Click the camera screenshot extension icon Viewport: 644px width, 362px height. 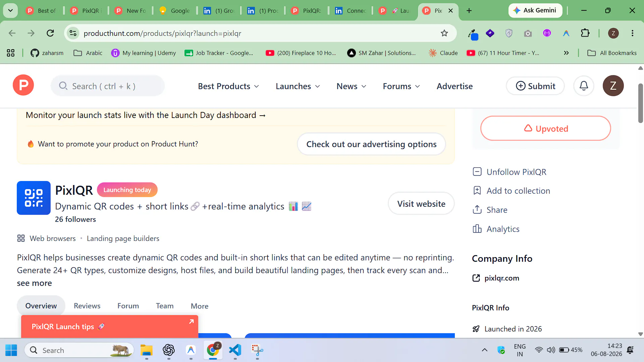coord(528,33)
